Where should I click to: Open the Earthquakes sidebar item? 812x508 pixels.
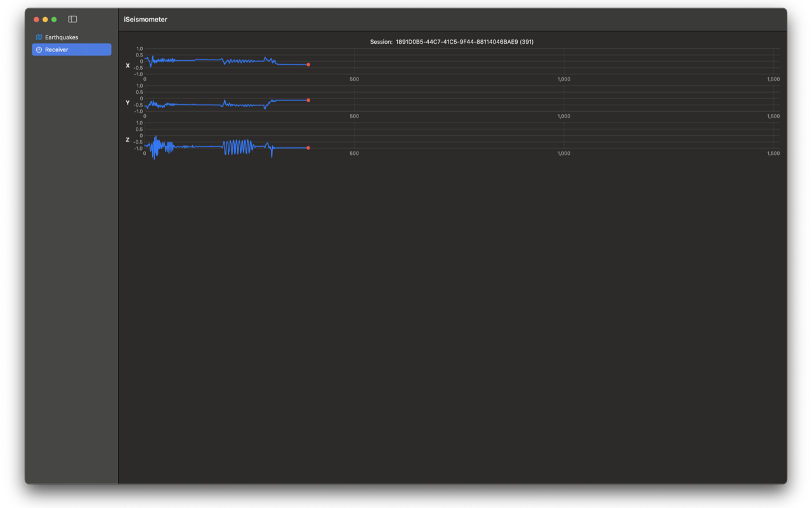coord(62,37)
